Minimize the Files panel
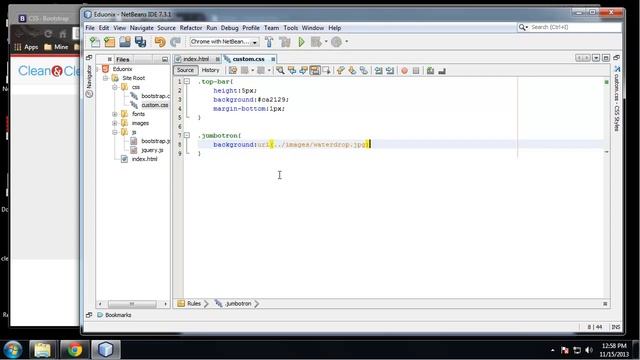640x360 pixels. tap(164, 59)
